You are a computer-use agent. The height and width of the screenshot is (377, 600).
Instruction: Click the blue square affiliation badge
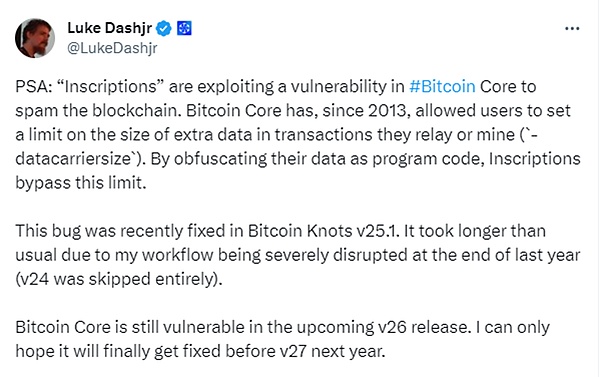(184, 28)
